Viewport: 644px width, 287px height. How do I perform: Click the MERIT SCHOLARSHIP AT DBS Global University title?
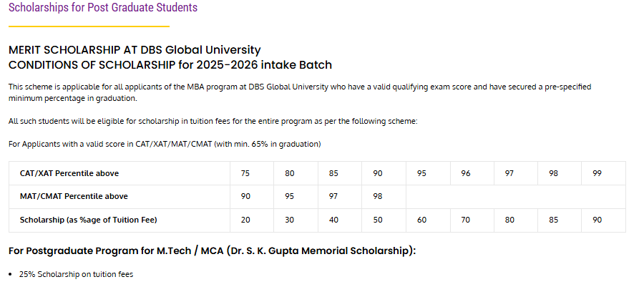(135, 50)
